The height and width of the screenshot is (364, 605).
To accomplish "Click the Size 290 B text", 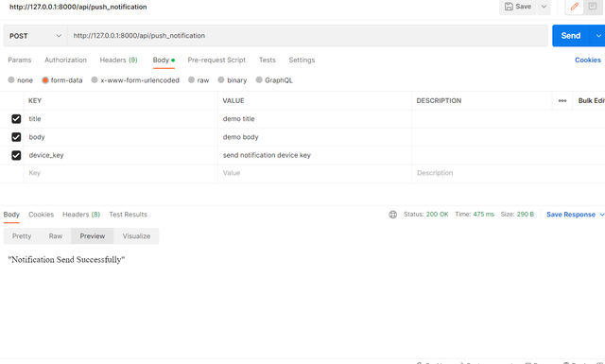I will click(x=517, y=215).
